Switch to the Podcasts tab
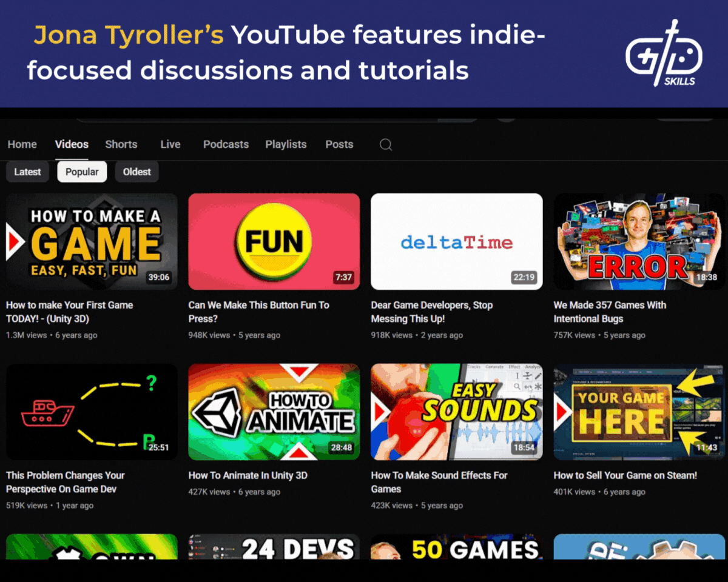This screenshot has height=582, width=728. pos(226,144)
